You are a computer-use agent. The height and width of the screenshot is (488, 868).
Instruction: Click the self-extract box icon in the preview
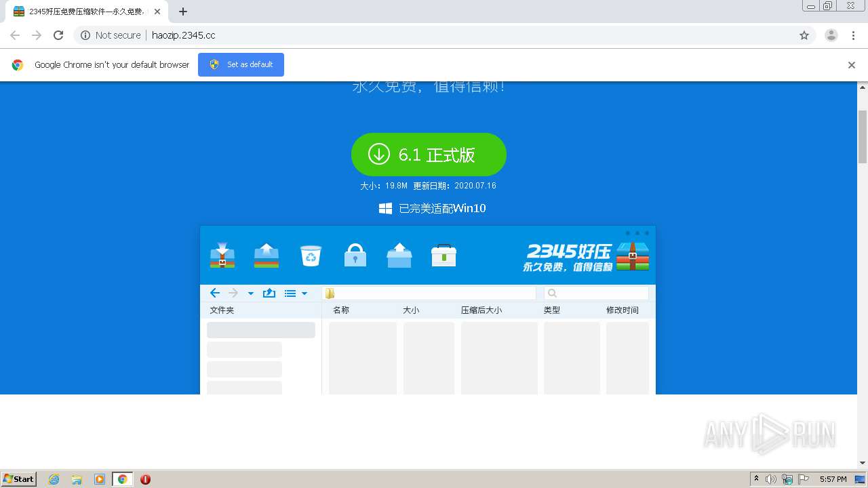(x=399, y=255)
